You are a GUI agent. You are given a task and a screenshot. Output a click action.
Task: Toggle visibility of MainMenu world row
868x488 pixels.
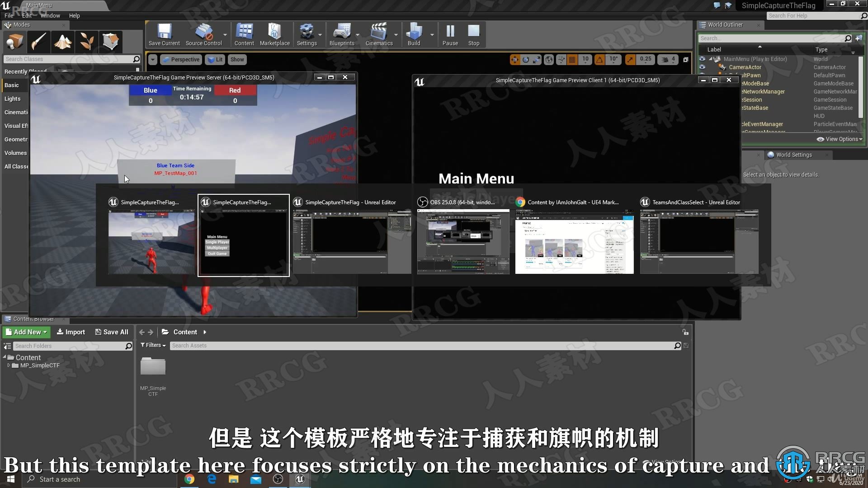click(x=702, y=59)
